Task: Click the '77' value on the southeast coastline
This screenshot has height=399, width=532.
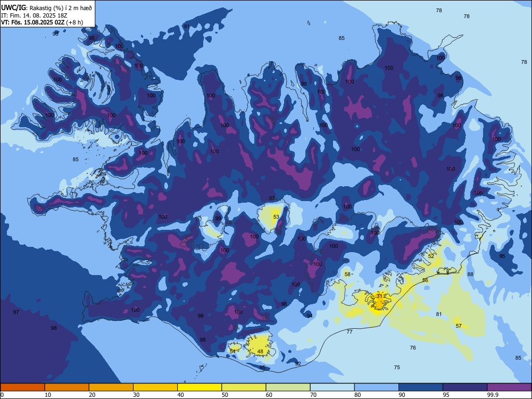Action: [350, 332]
